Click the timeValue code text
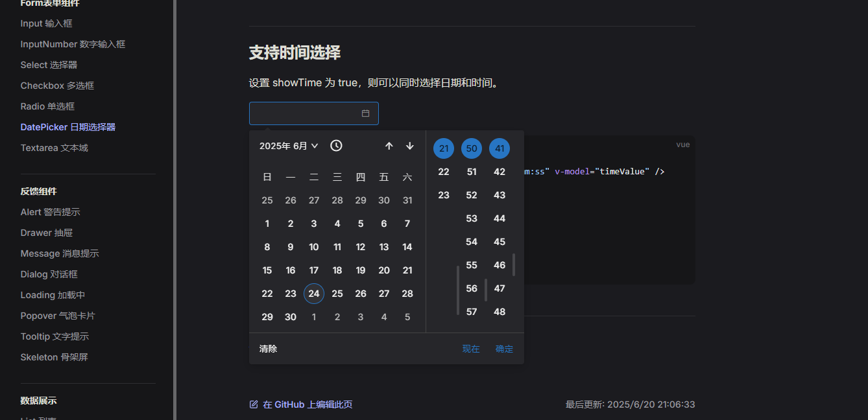 click(x=623, y=172)
